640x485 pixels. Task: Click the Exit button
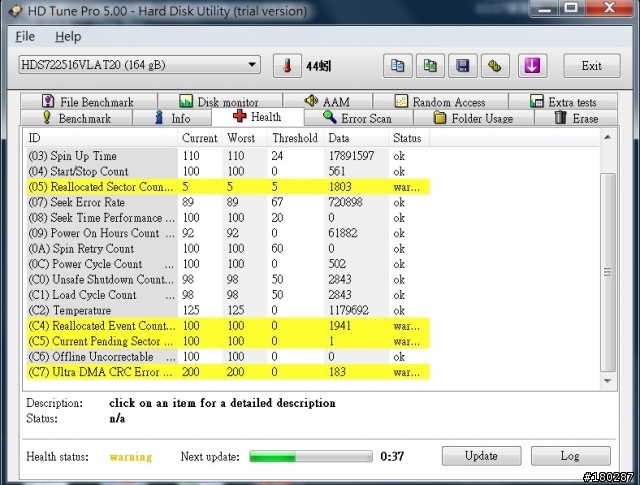tap(592, 65)
